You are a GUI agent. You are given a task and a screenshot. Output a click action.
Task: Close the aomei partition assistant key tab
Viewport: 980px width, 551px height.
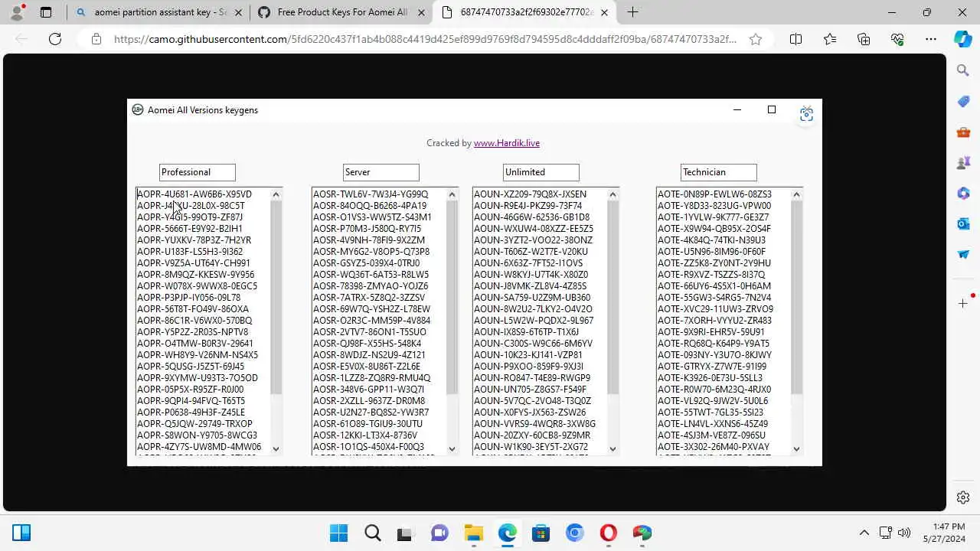click(x=238, y=12)
